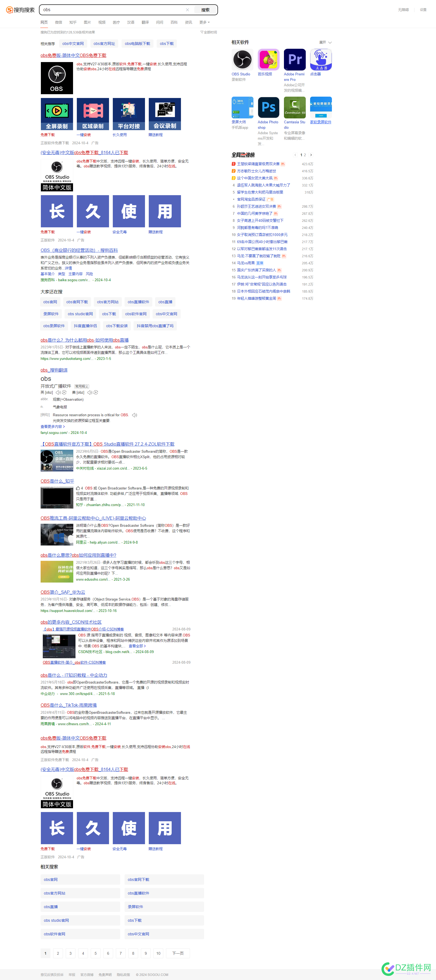
Task: Open the 搜狗百科 OBS result title
Action: (79, 250)
